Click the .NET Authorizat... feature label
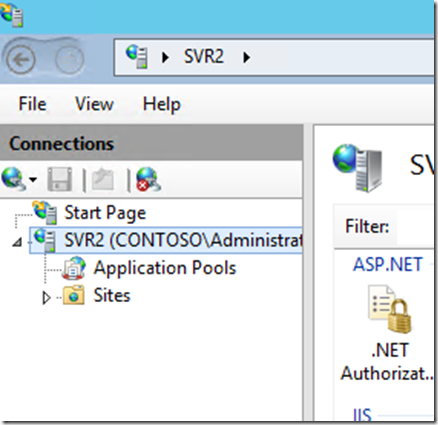Viewport: 438px width, 425px height. click(387, 362)
